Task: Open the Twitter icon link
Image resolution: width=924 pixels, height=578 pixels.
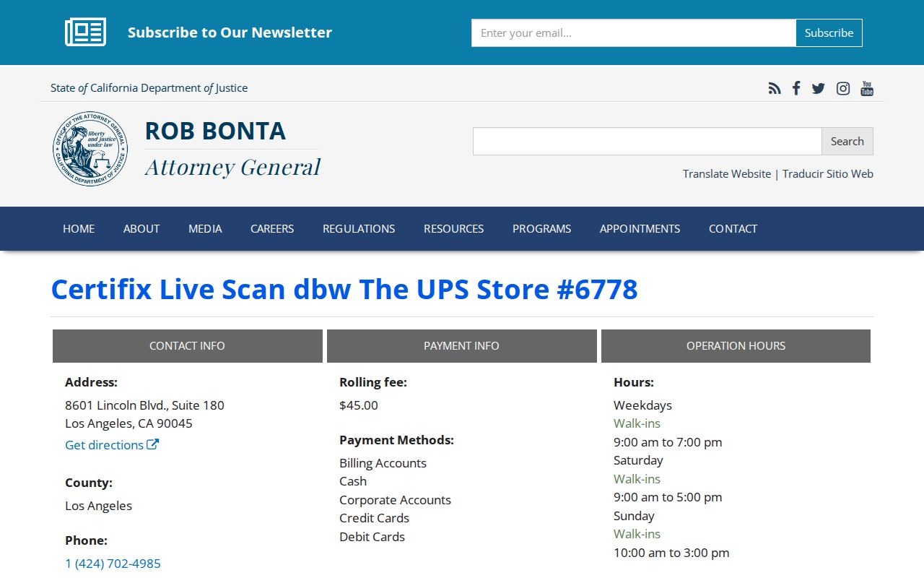Action: pos(818,88)
